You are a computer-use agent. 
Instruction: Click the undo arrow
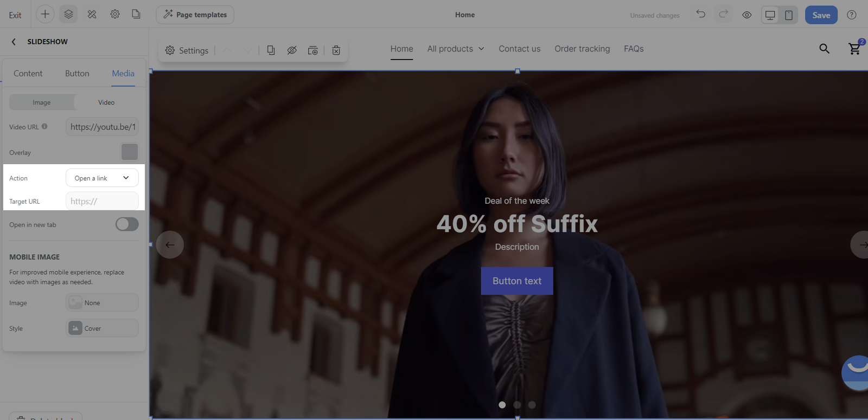(x=701, y=14)
